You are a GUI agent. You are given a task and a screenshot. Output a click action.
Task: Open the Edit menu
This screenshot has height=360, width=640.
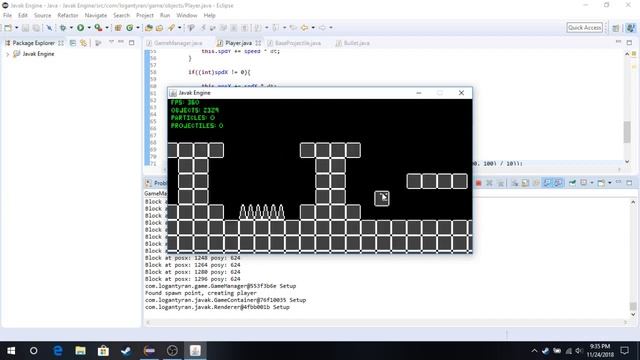(23, 16)
